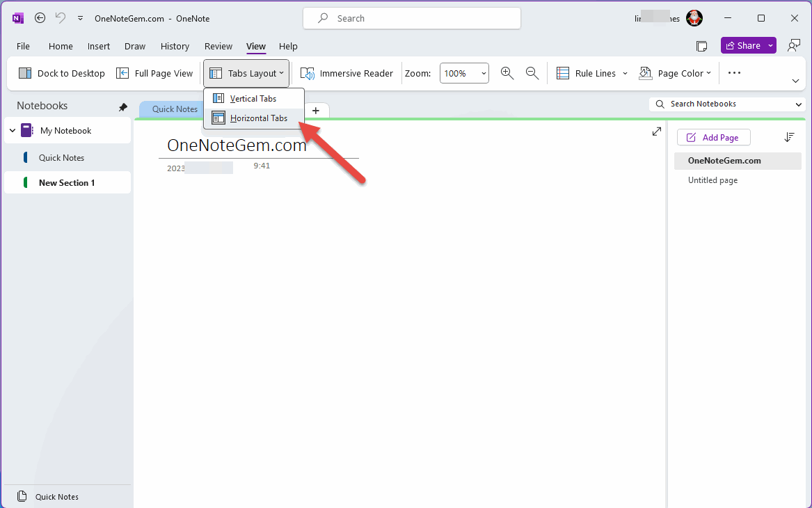This screenshot has height=508, width=812.
Task: Open Customize Quick Access Toolbar dropdown
Action: tap(80, 18)
